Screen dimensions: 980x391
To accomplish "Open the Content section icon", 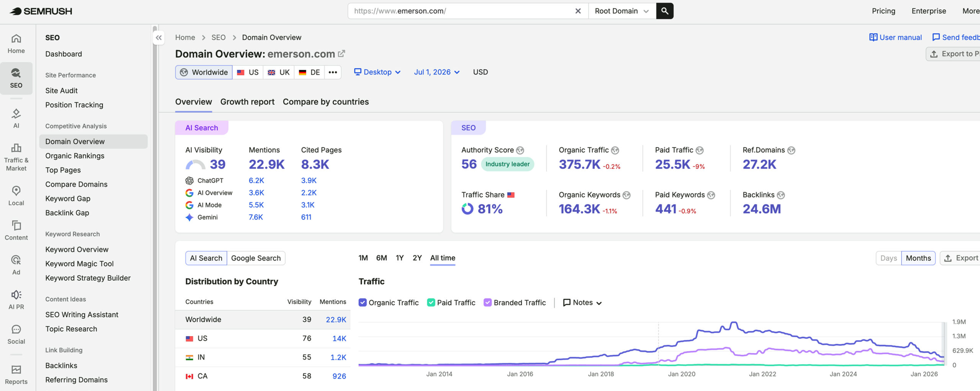I will (x=16, y=230).
